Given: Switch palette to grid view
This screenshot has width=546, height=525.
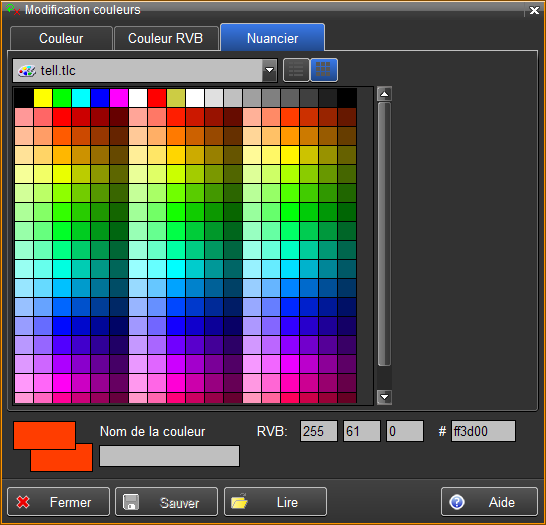Looking at the screenshot, I should click(323, 70).
